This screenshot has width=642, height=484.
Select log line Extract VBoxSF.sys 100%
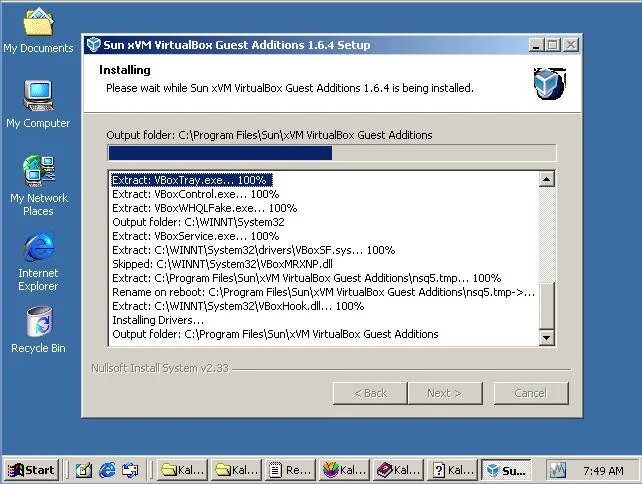coord(253,250)
